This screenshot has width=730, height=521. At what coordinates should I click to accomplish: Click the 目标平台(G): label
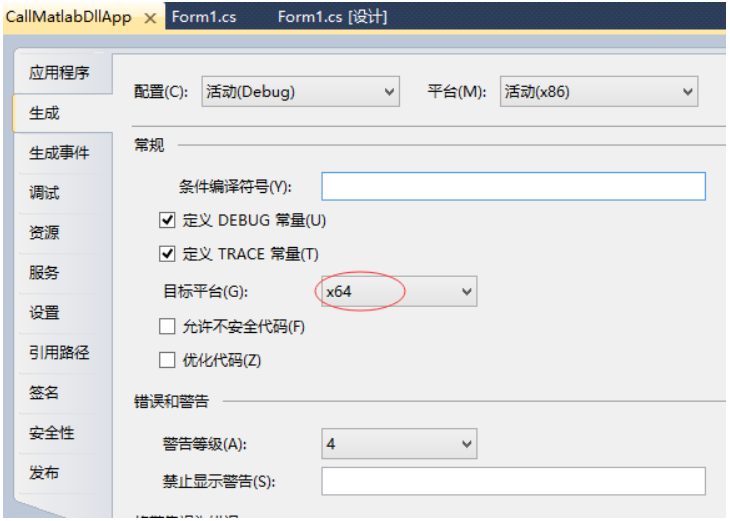tap(205, 292)
